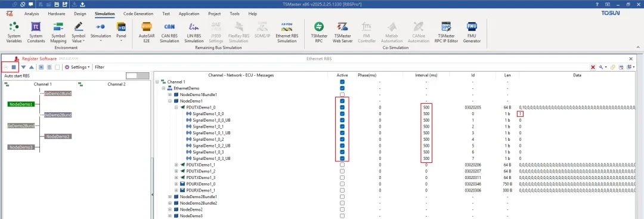Uncheck Active for Channel 1
644x219 pixels.
[x=342, y=82]
